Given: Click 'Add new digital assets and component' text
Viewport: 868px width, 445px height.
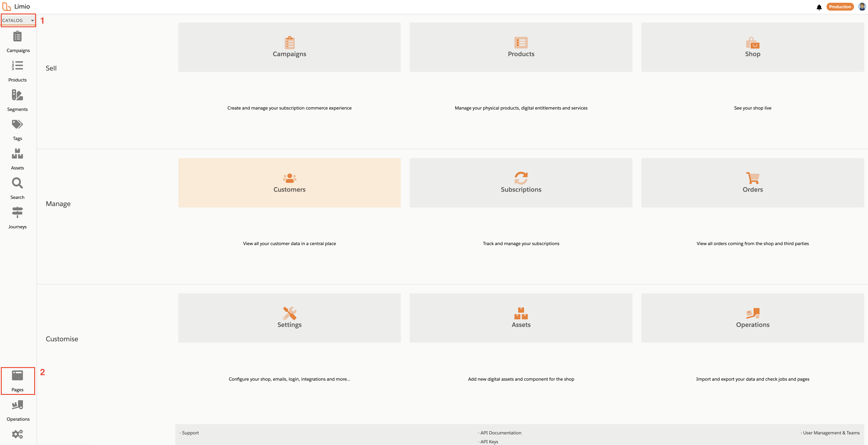Looking at the screenshot, I should pos(521,379).
